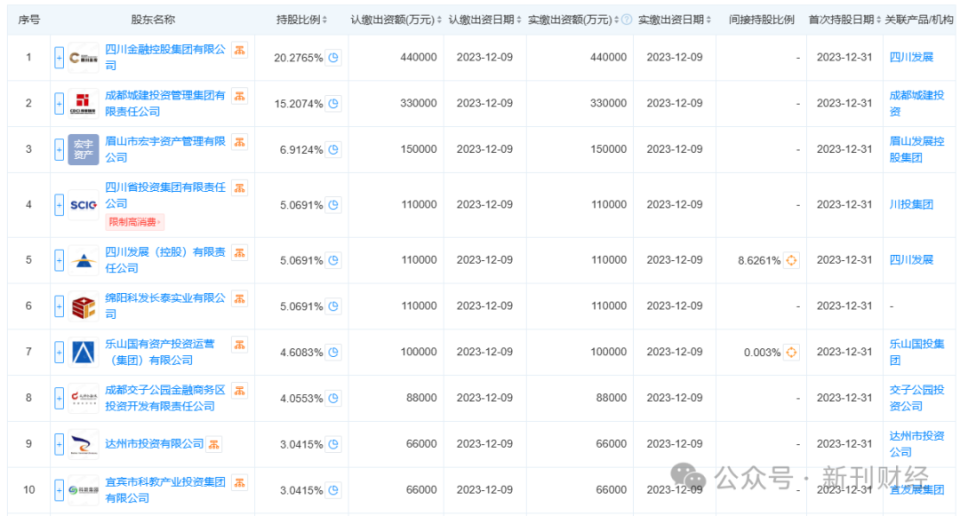Expand row 4 四川省投资集团 plus button
The height and width of the screenshot is (516, 960).
tap(59, 205)
